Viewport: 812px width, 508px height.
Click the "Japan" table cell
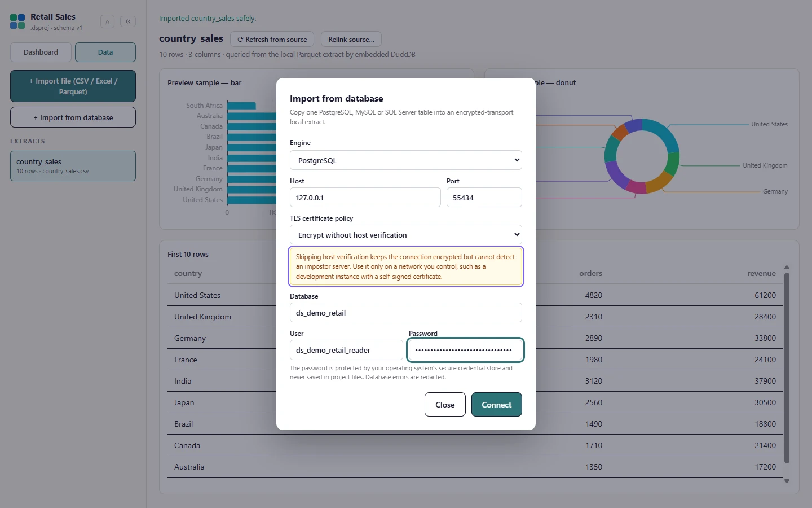pos(184,402)
